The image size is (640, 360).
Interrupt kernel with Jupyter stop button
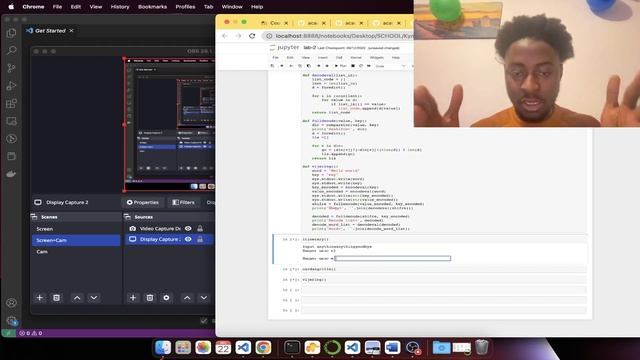pyautogui.click(x=353, y=66)
